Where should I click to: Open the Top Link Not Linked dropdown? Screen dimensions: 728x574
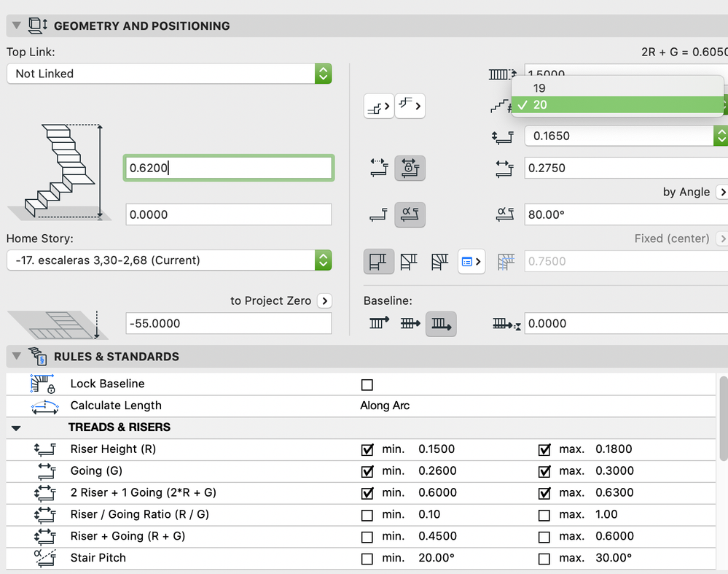point(169,74)
